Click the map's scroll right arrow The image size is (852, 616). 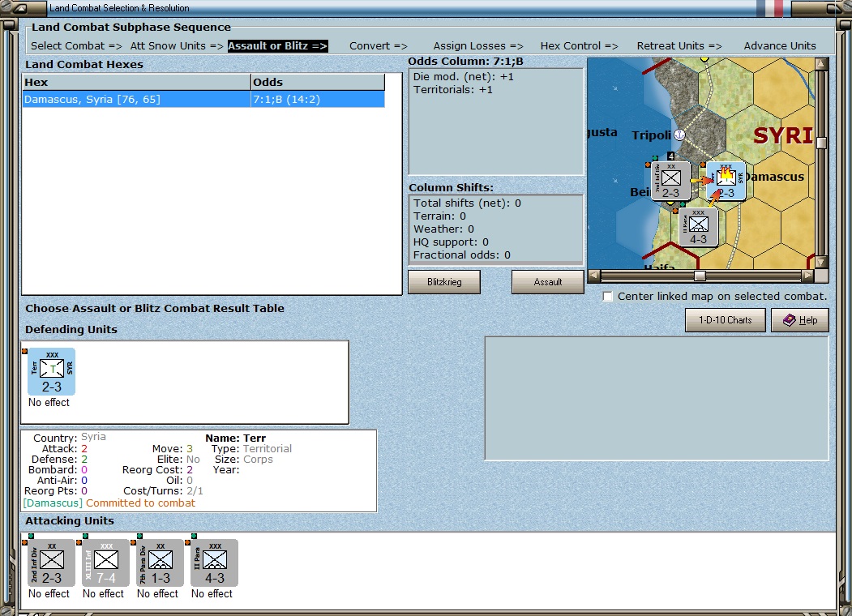pyautogui.click(x=808, y=276)
